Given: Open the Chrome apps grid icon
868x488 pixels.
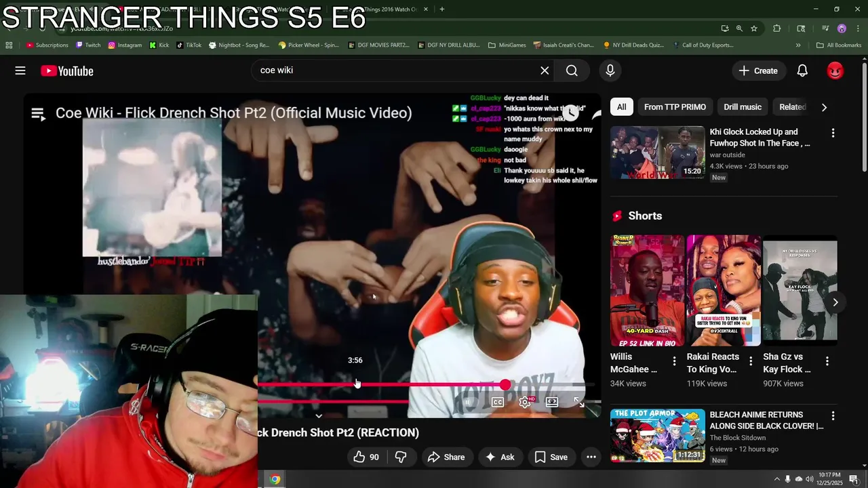Looking at the screenshot, I should pyautogui.click(x=9, y=45).
